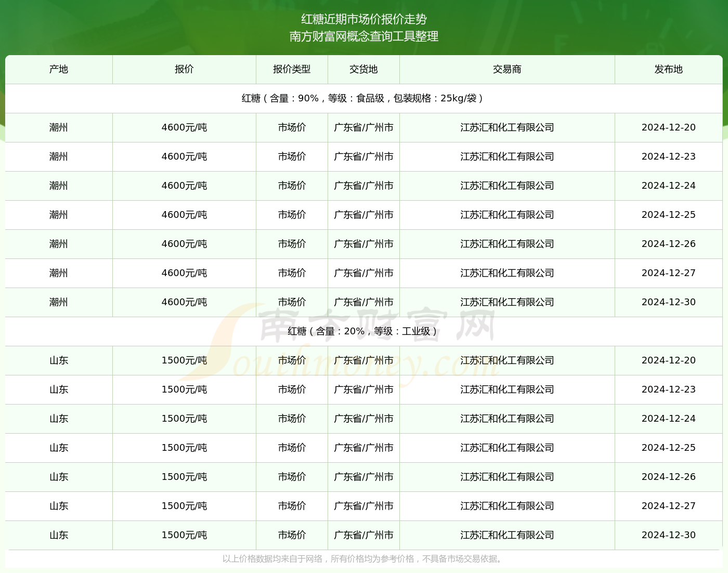This screenshot has height=573, width=728.
Task: Click date 2024-12-24 in the 山东 row
Action: [x=669, y=419]
